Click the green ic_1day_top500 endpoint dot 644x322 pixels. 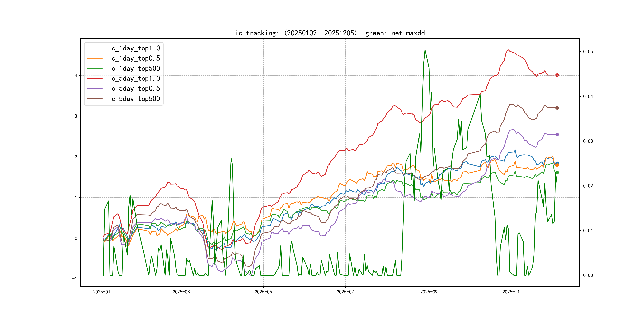click(557, 173)
